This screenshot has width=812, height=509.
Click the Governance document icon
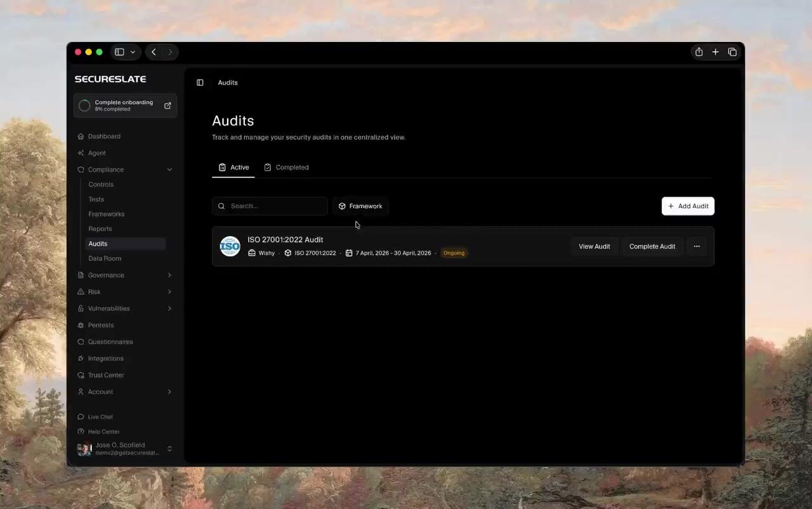(81, 275)
